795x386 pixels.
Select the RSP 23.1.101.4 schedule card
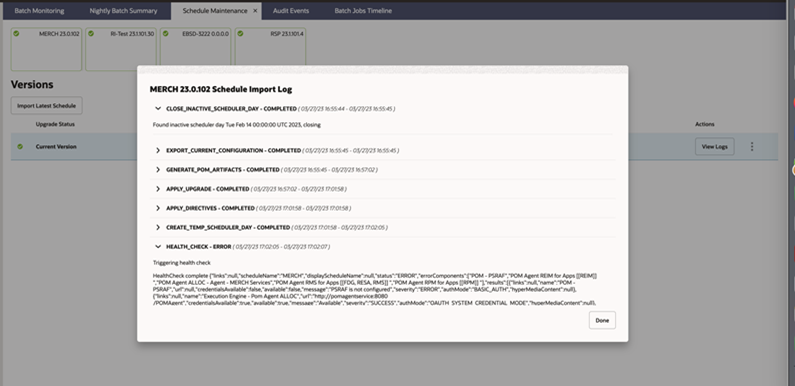[x=270, y=49]
